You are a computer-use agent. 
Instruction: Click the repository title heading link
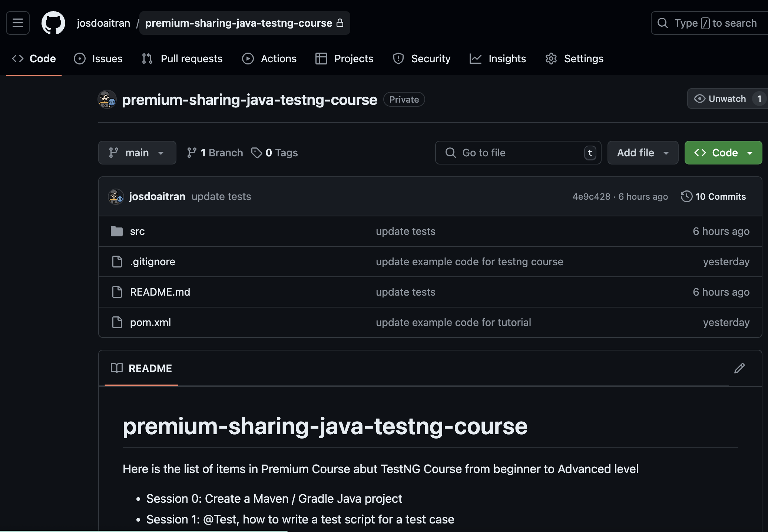tap(249, 100)
